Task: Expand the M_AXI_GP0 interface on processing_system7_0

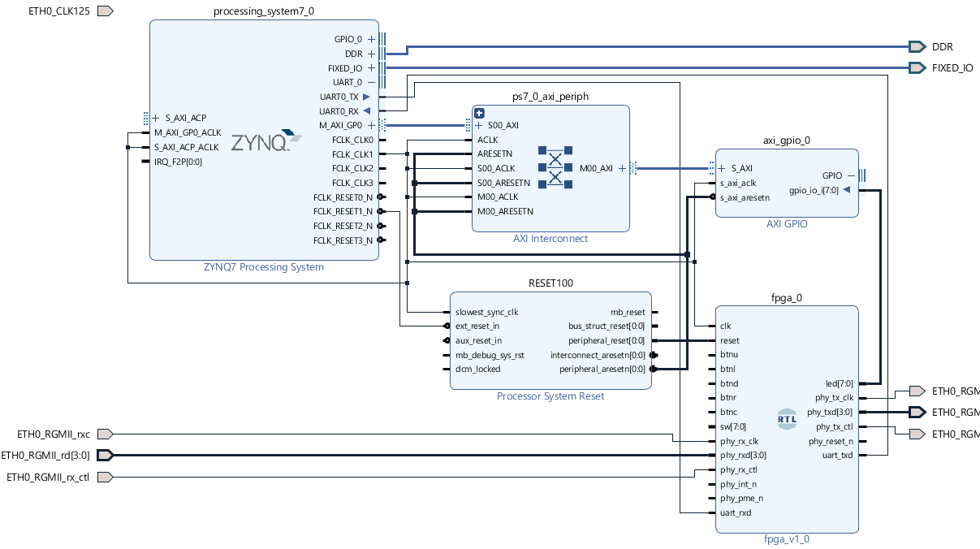Action: [x=371, y=125]
